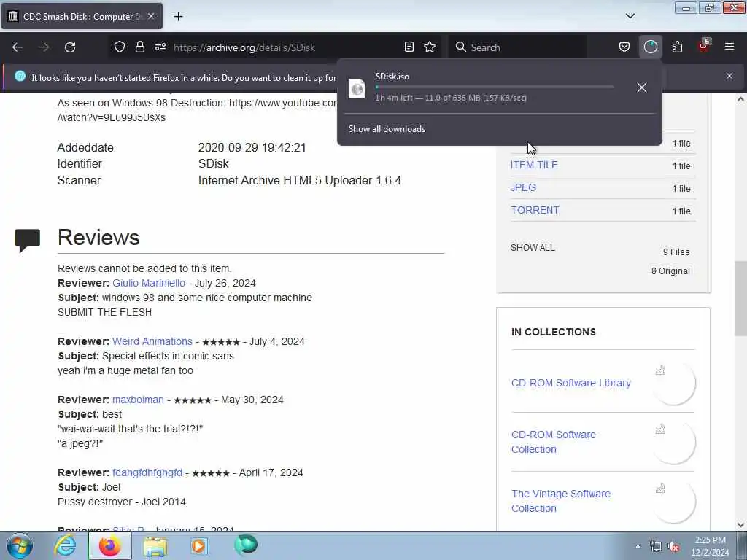Open The Vintage Software Collection link

click(561, 501)
